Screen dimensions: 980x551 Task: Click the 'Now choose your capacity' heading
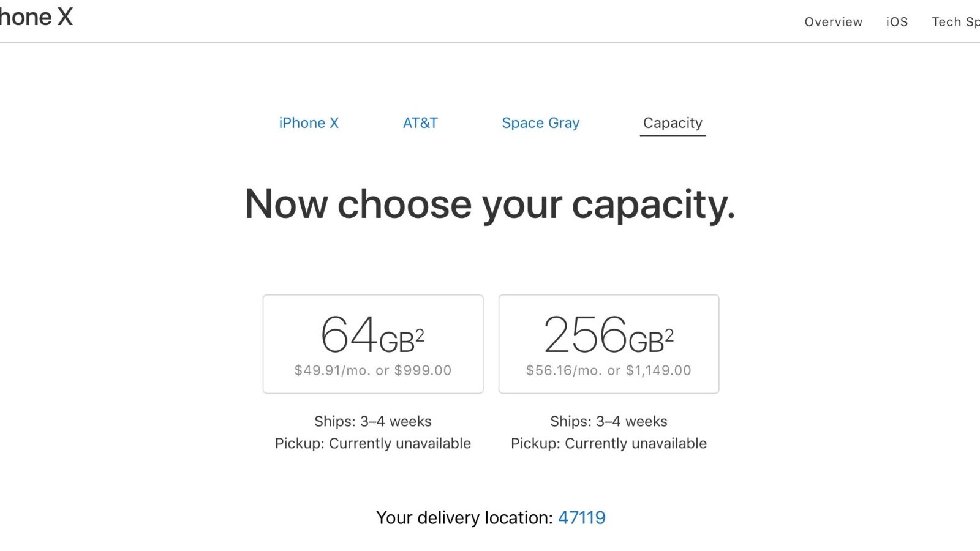tap(489, 204)
